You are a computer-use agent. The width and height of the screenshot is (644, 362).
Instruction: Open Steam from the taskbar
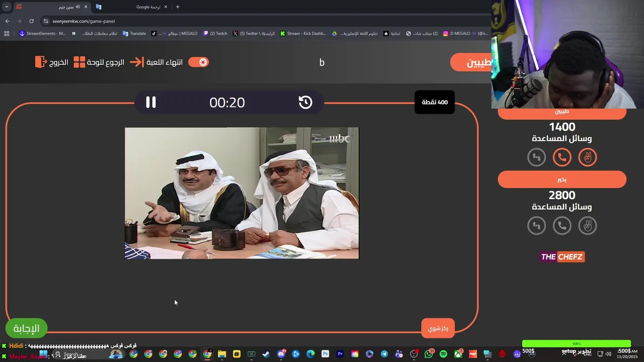tap(266, 354)
